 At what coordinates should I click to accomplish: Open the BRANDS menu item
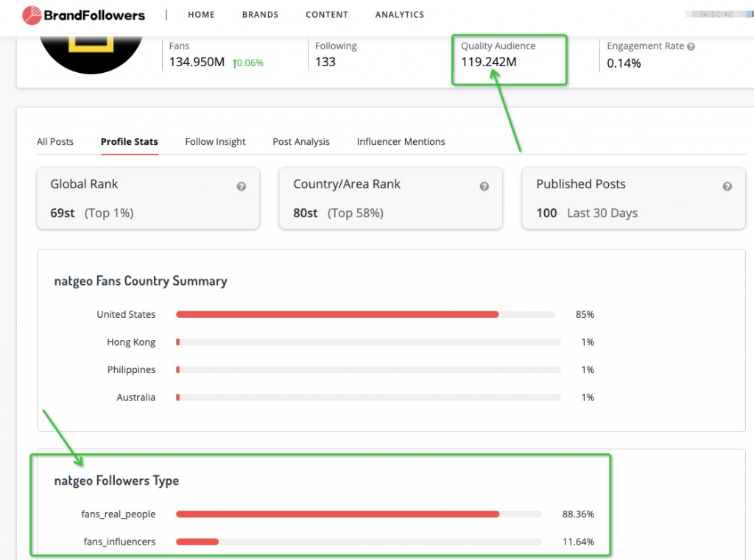260,15
